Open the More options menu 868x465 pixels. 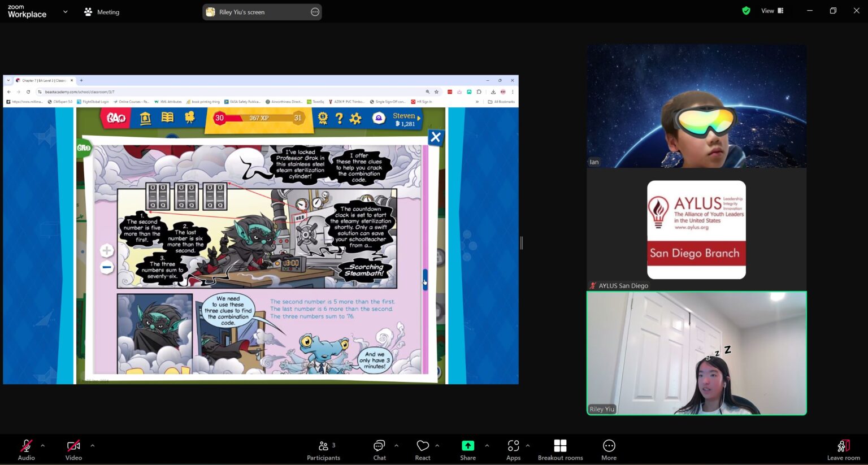click(x=609, y=450)
